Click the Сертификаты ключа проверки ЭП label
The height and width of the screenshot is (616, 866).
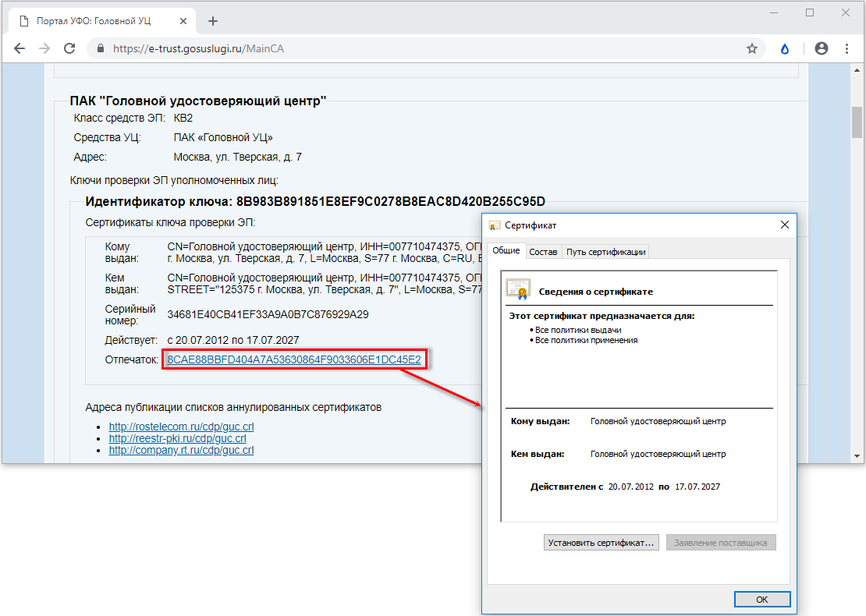tap(170, 222)
